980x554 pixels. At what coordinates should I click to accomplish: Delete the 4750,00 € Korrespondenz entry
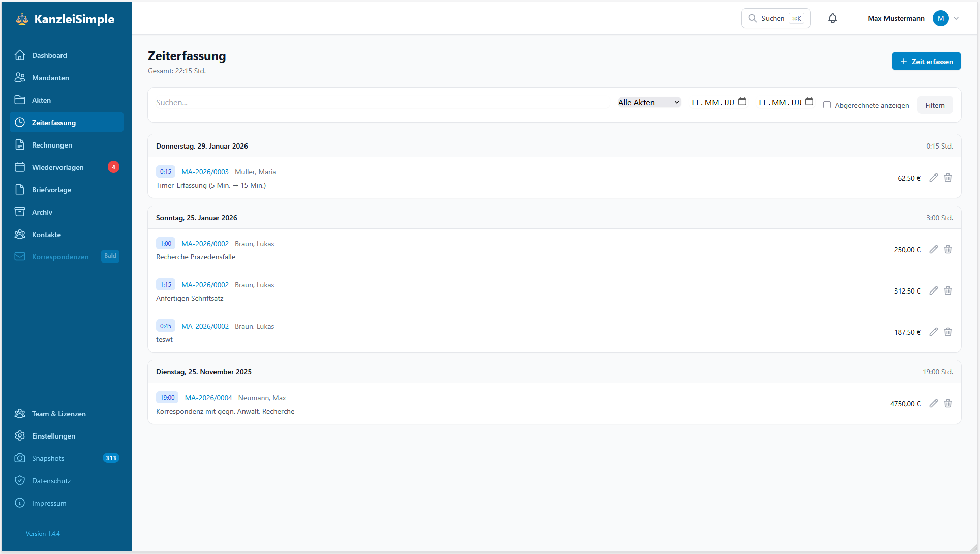[948, 404]
